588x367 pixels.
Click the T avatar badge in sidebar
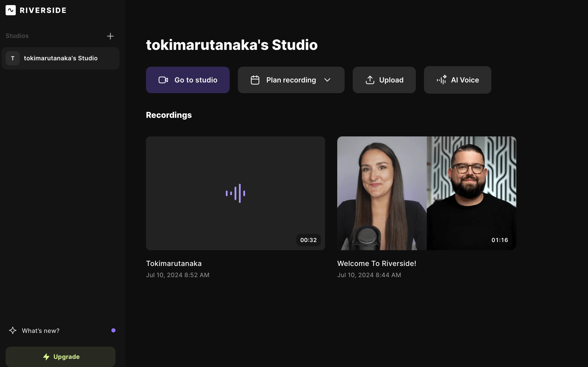pos(13,58)
